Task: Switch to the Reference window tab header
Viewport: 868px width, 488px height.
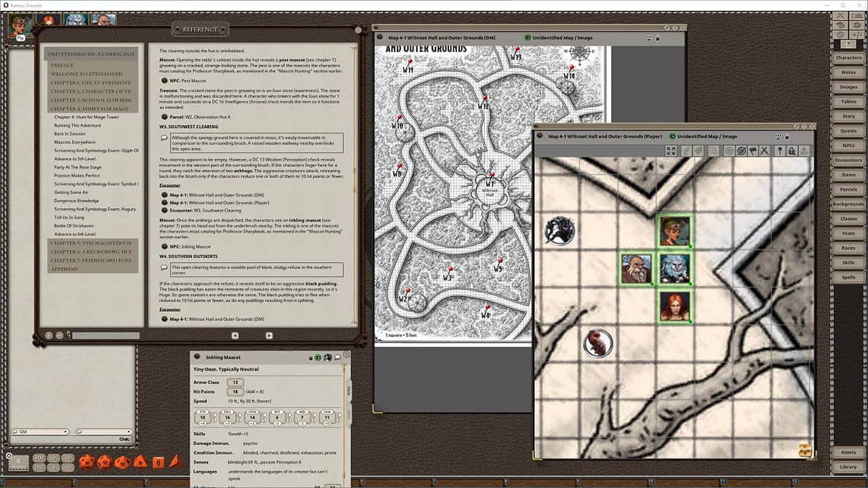Action: (200, 29)
